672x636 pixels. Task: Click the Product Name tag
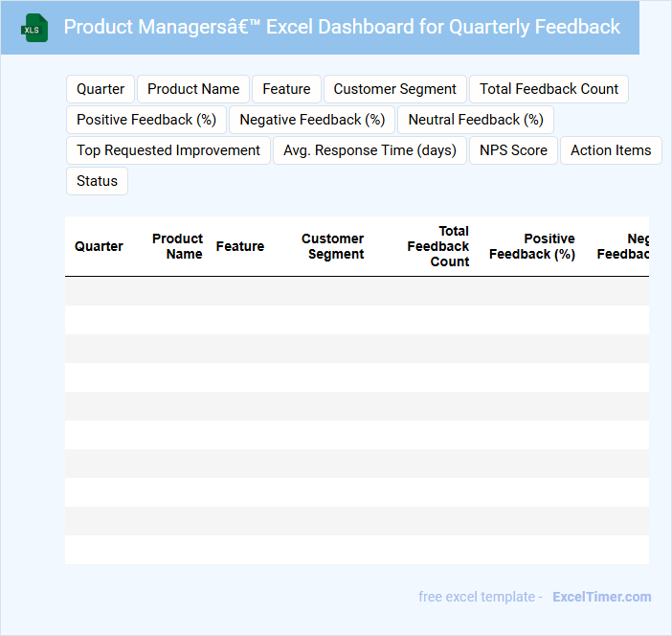[193, 89]
